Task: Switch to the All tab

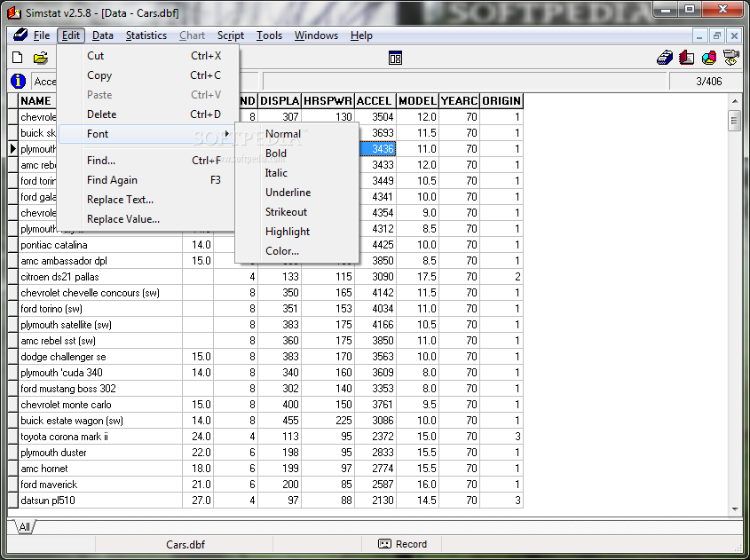Action: [x=23, y=527]
